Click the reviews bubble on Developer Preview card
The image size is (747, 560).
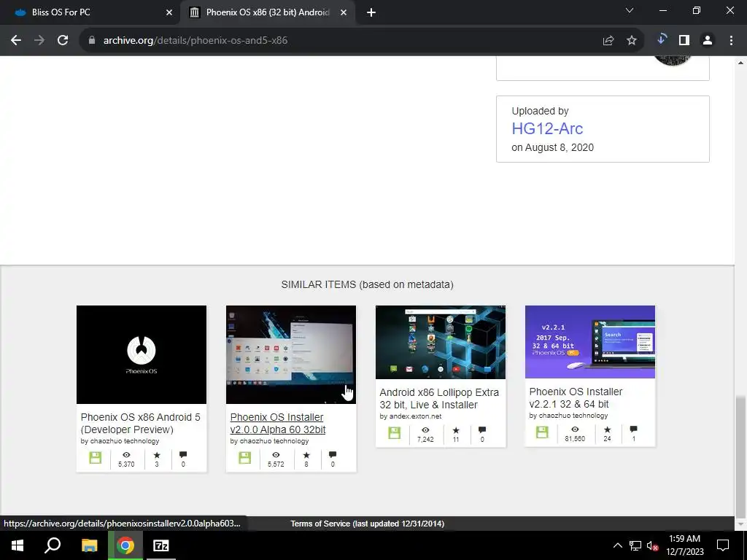coord(183,455)
